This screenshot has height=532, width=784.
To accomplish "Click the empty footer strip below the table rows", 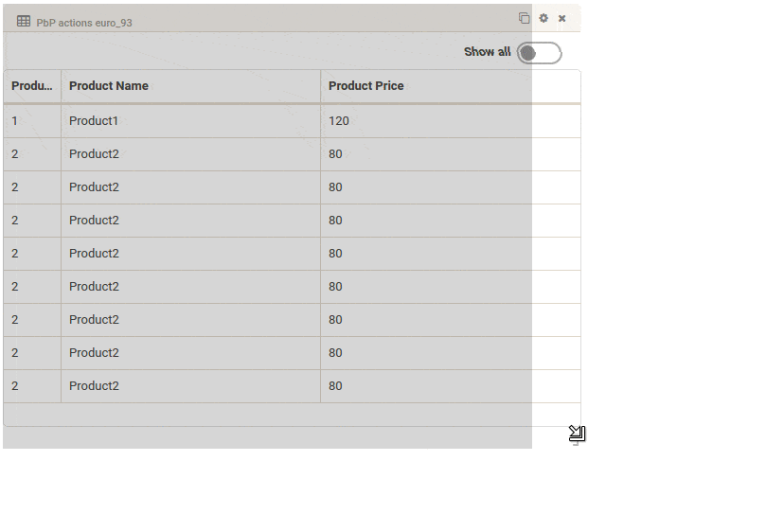I will (284, 415).
